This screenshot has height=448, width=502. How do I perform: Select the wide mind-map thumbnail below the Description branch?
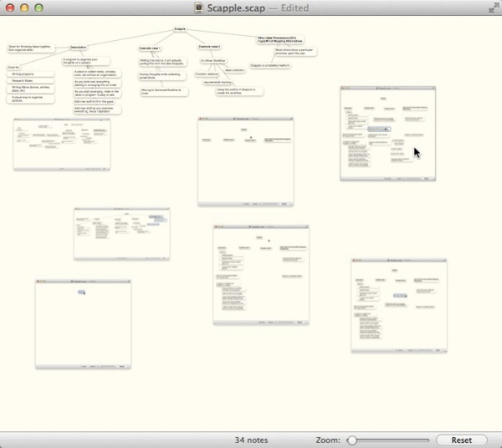[x=62, y=145]
